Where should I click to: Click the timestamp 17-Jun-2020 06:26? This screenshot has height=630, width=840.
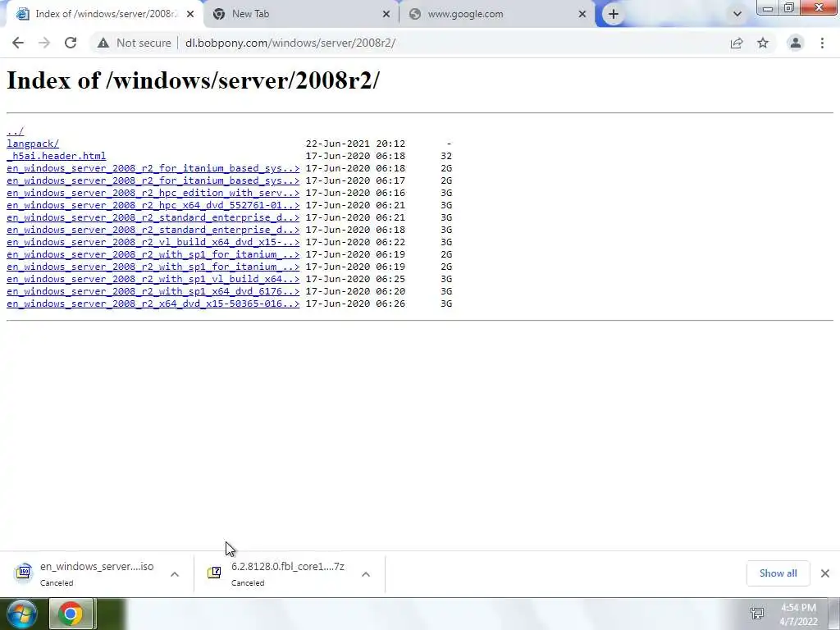click(356, 304)
